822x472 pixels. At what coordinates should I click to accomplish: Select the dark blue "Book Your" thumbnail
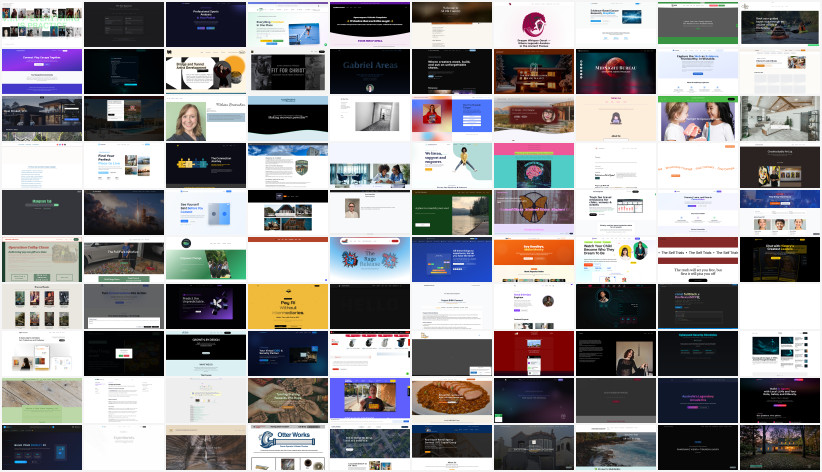tap(42, 447)
